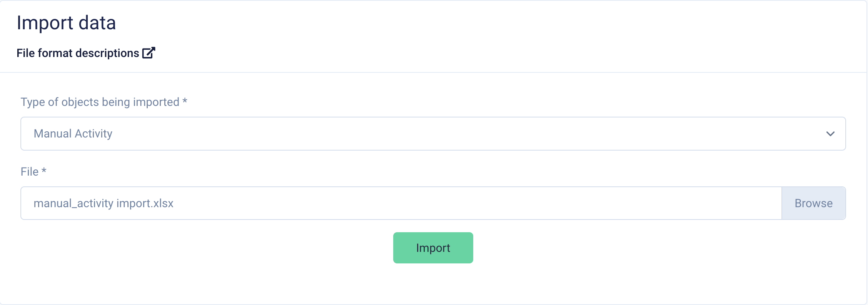Click the chevron arrow in the object type dropdown

coord(830,134)
